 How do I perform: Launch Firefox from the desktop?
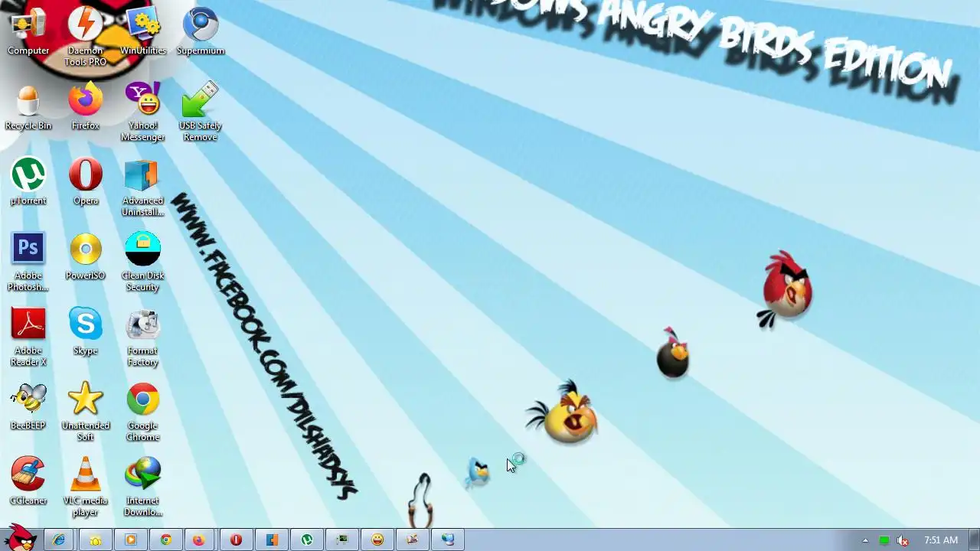click(85, 107)
